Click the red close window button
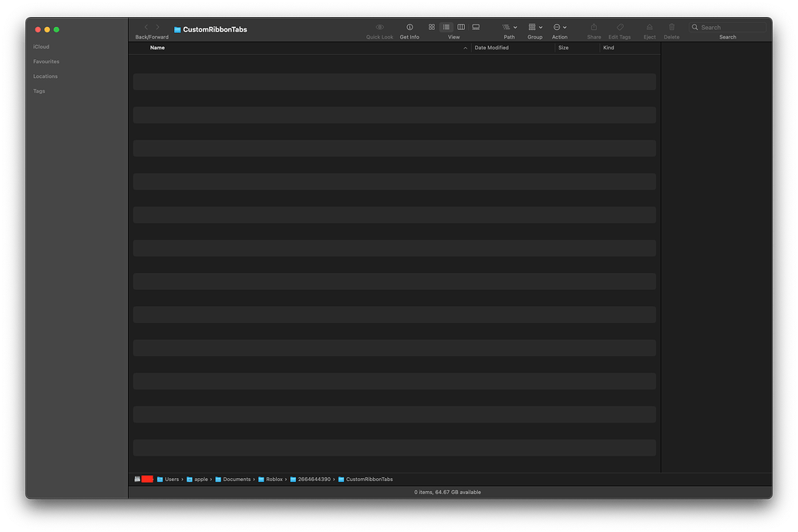This screenshot has width=798, height=532. pos(38,29)
